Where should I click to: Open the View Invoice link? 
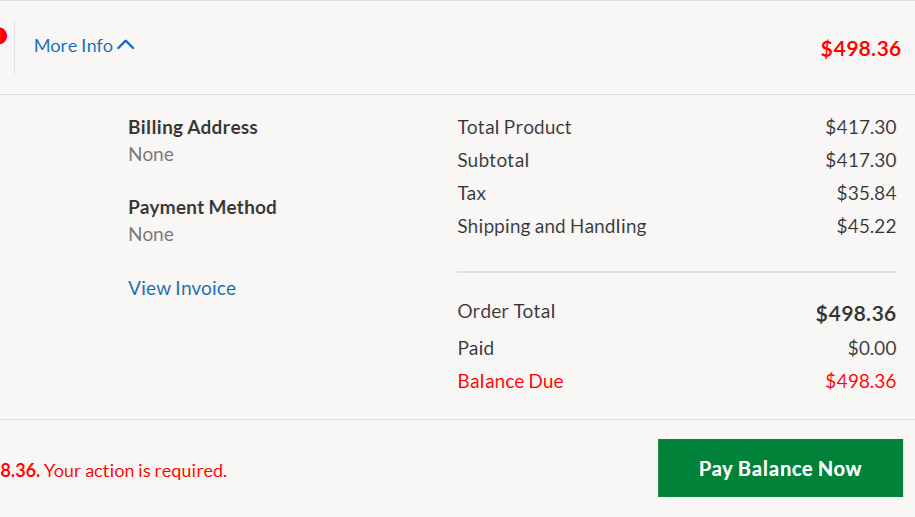[182, 288]
